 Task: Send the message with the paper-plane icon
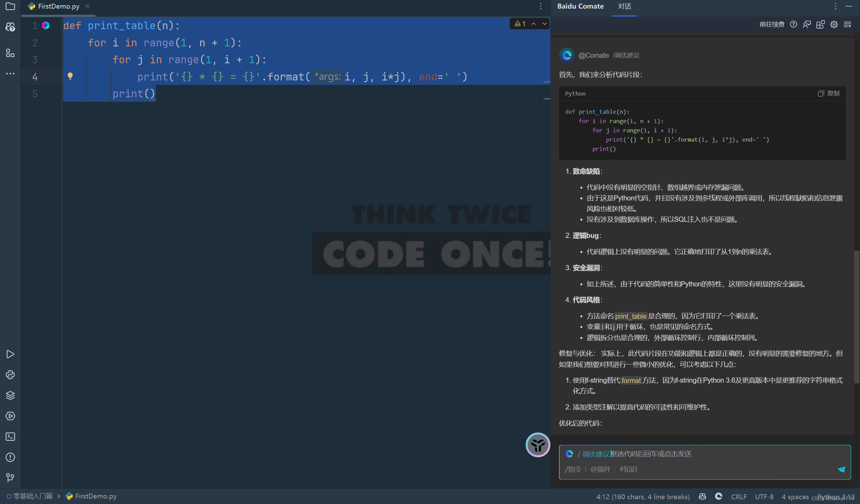(841, 469)
